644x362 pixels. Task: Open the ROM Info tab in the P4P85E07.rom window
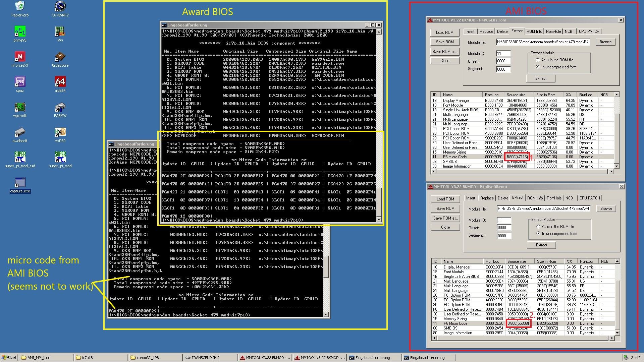[x=534, y=32]
